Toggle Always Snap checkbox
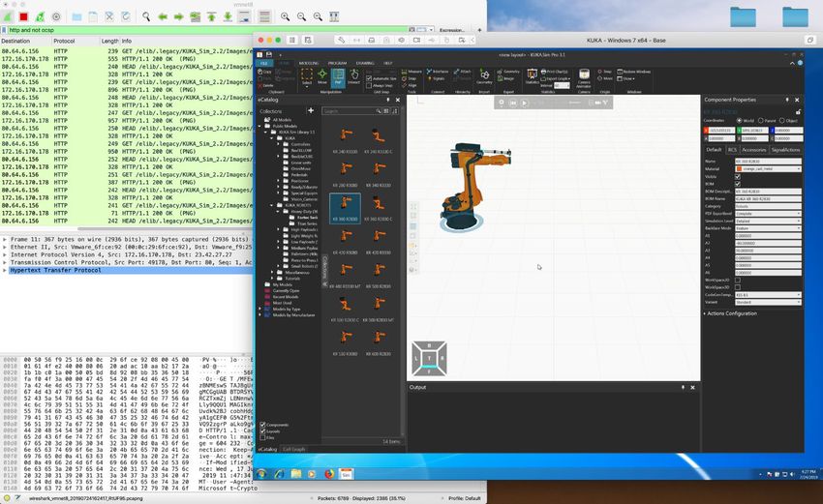 tap(369, 85)
